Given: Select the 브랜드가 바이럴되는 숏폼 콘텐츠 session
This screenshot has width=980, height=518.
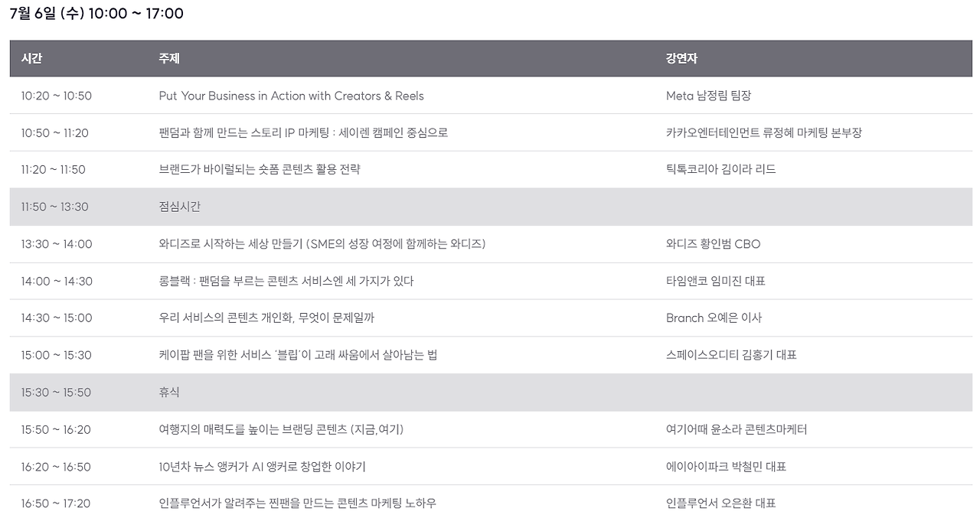Looking at the screenshot, I should [260, 170].
